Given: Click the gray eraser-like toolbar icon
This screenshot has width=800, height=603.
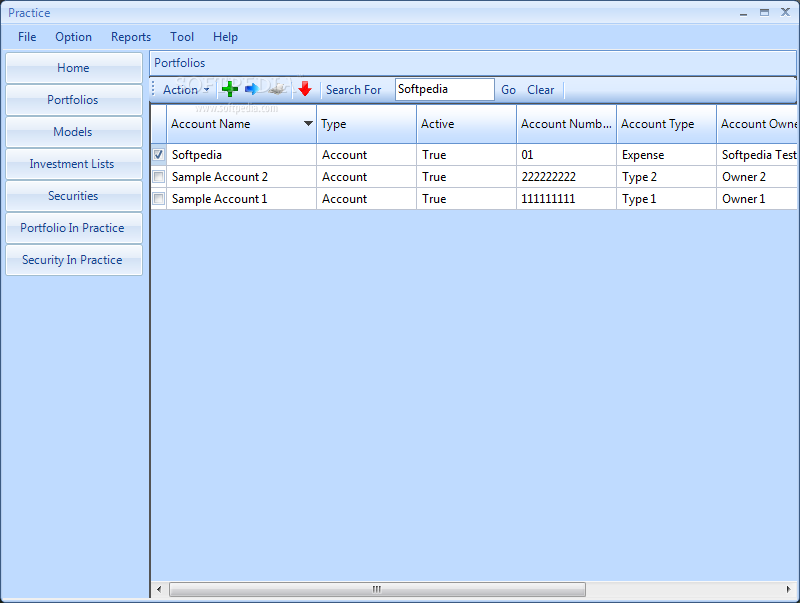Looking at the screenshot, I should click(x=278, y=90).
